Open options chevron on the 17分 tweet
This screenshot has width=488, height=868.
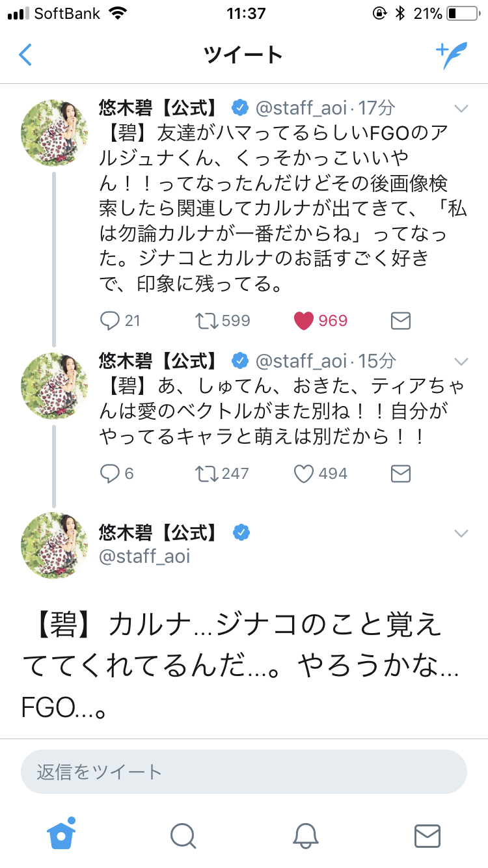[461, 108]
